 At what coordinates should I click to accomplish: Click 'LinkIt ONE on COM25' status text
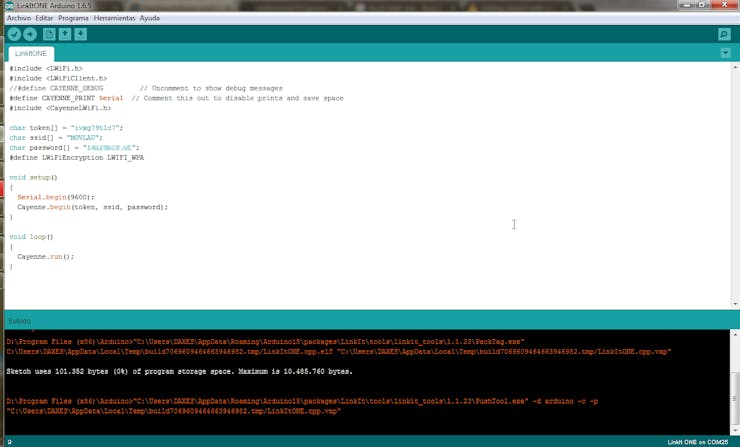click(x=698, y=442)
